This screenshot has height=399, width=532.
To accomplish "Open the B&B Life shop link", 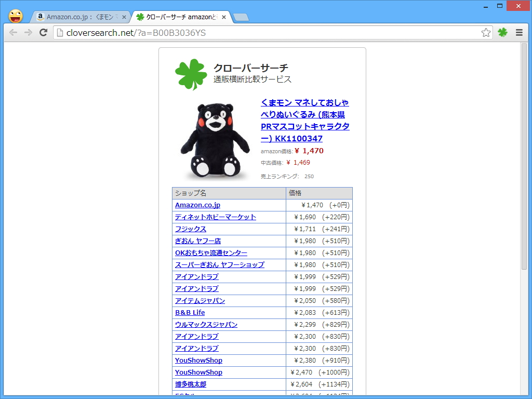I will (x=190, y=312).
